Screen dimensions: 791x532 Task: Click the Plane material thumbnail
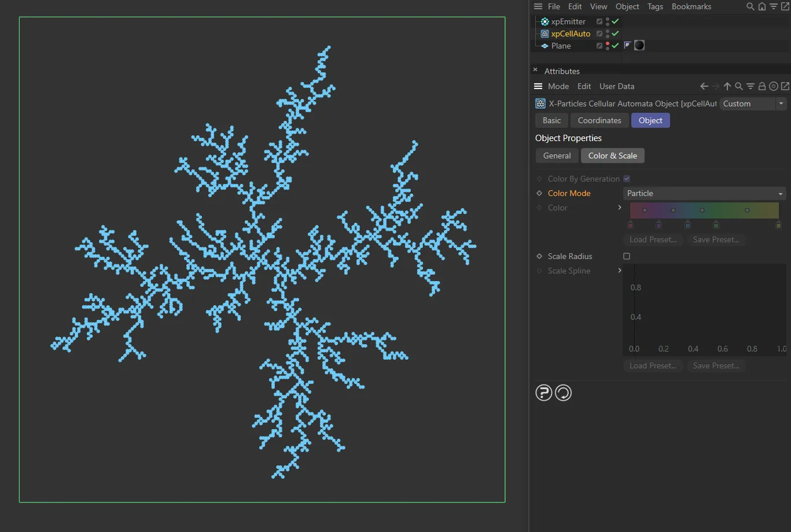click(639, 45)
